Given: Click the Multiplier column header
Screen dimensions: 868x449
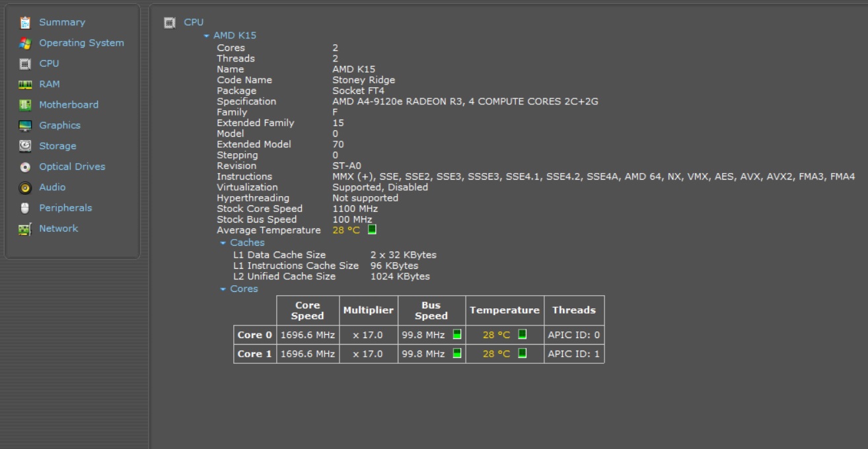Looking at the screenshot, I should point(369,310).
